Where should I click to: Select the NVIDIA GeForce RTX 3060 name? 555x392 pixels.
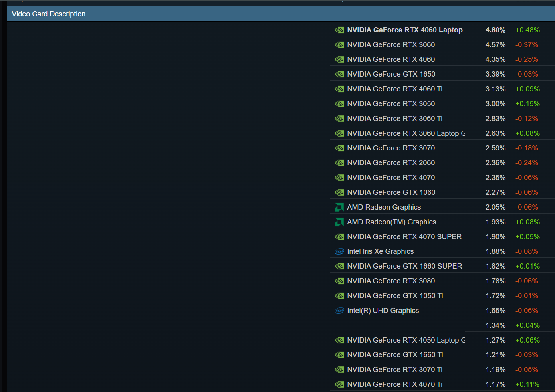tap(391, 45)
